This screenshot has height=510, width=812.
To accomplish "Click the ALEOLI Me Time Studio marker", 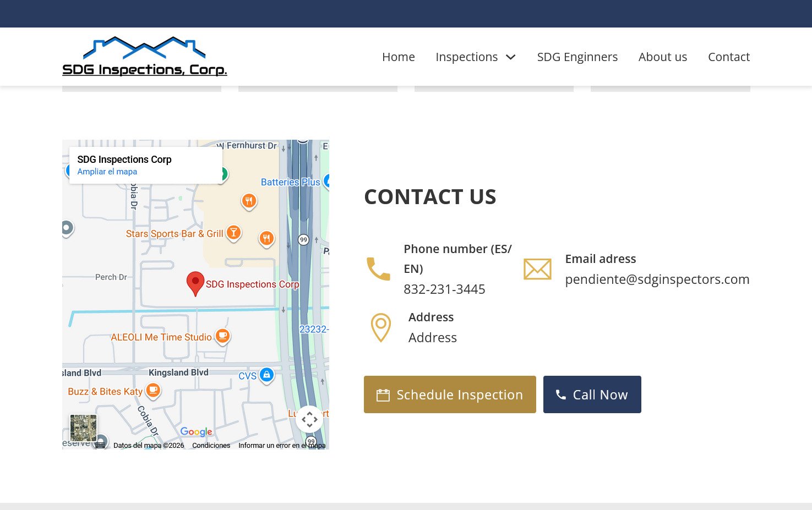I will tap(222, 336).
